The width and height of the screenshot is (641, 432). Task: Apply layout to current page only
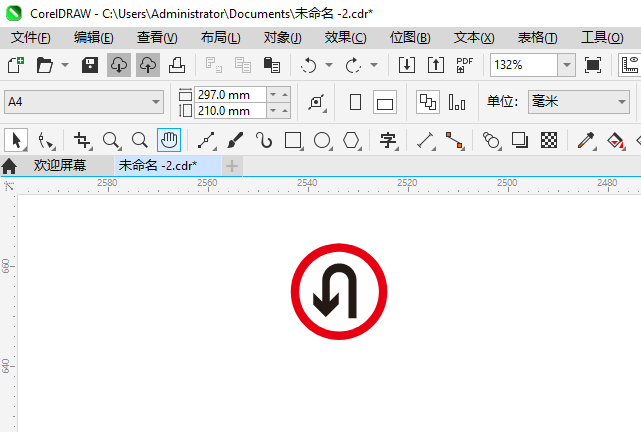pyautogui.click(x=457, y=102)
